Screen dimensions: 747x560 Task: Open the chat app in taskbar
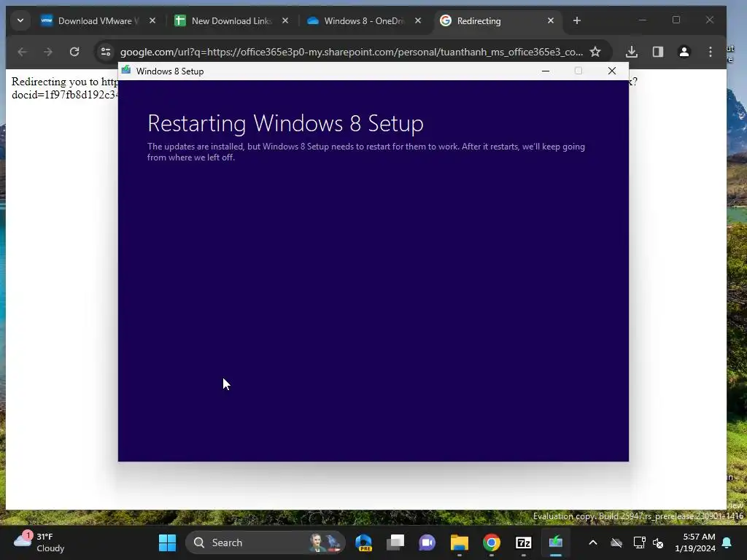click(427, 542)
